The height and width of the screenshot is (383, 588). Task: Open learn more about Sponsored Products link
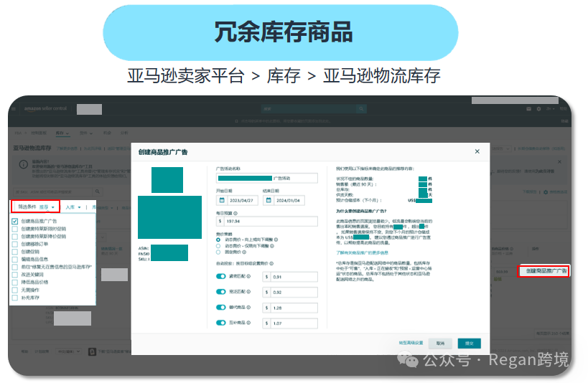click(362, 253)
